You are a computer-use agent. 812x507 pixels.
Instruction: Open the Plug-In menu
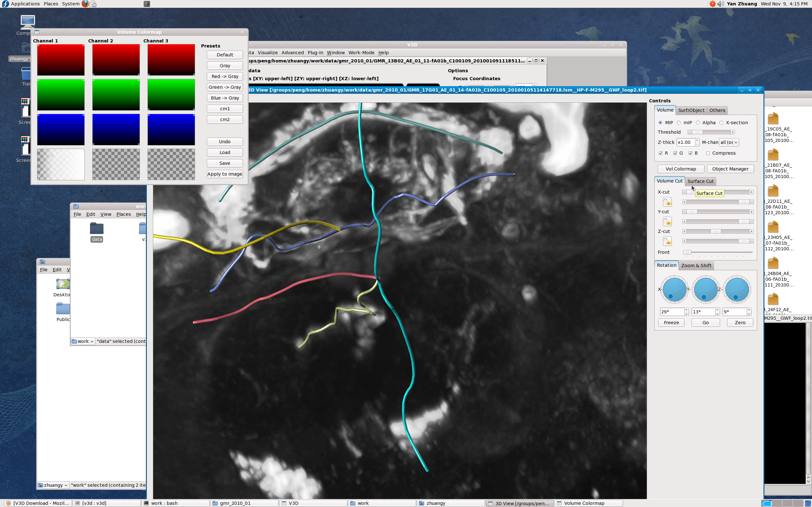tap(315, 53)
